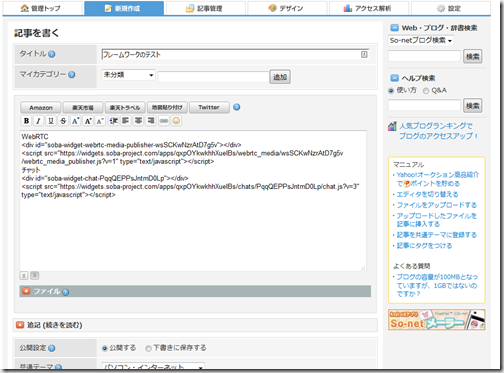Image resolution: width=504 pixels, height=373 pixels.
Task: Click the 地図貼り付け button
Action: pyautogui.click(x=167, y=108)
